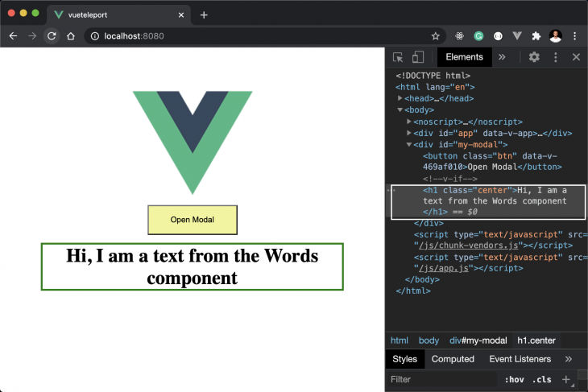Open DevTools settings gear

[534, 57]
